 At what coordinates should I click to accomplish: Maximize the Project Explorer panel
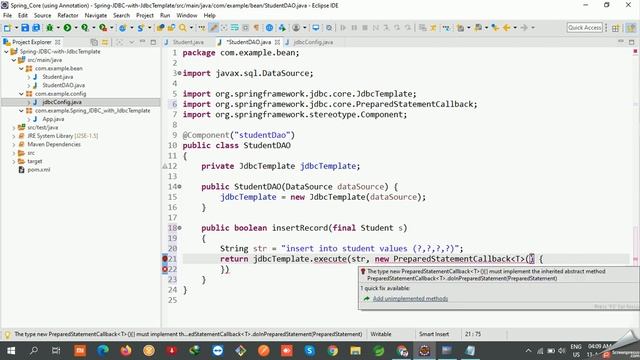coord(153,42)
